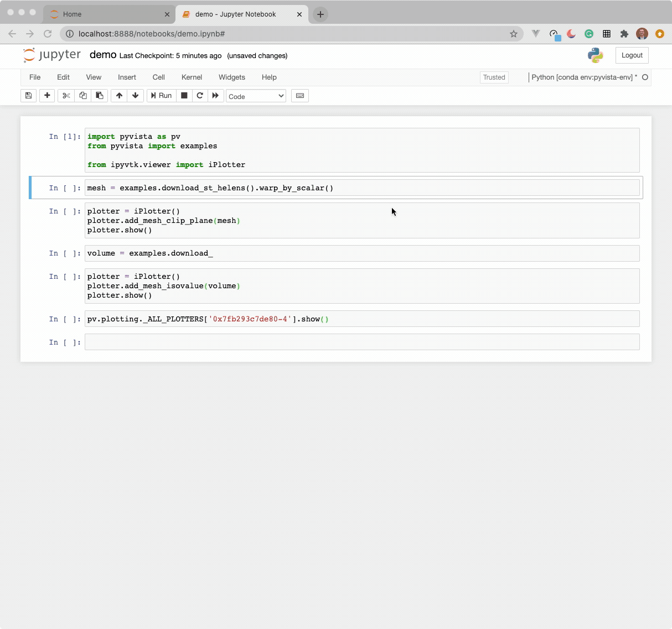The height and width of the screenshot is (629, 672).
Task: Click the orange update icon in browser toolbar
Action: (660, 34)
